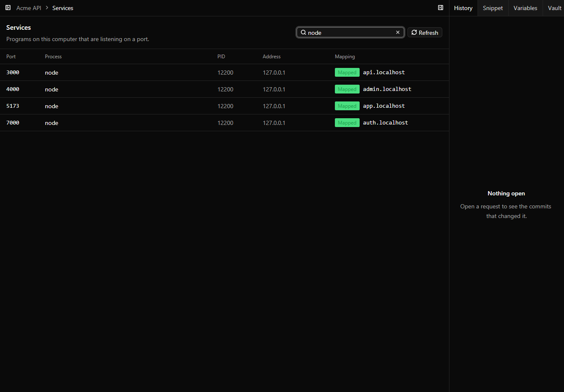Click address 127.0.0.1 in port 7000 row
The height and width of the screenshot is (392, 564).
[x=274, y=123]
